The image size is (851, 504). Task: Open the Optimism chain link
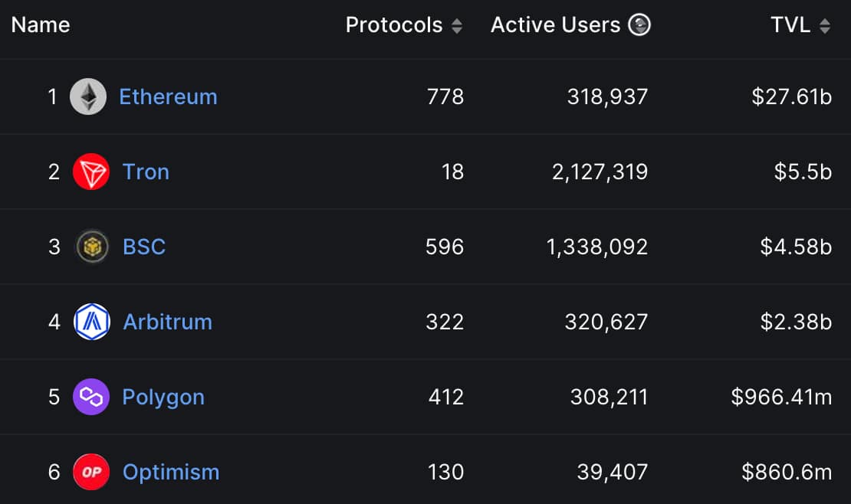pyautogui.click(x=171, y=472)
